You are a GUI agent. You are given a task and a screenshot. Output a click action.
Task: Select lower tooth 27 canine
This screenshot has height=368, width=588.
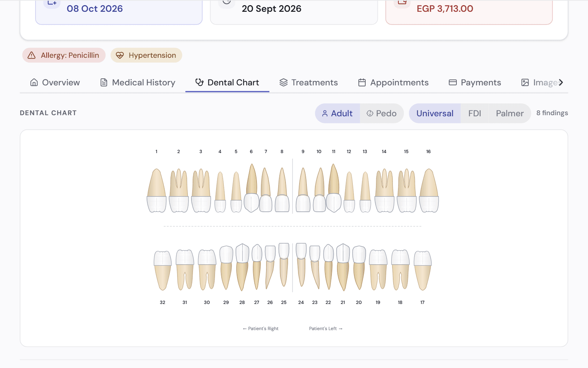pos(257,267)
